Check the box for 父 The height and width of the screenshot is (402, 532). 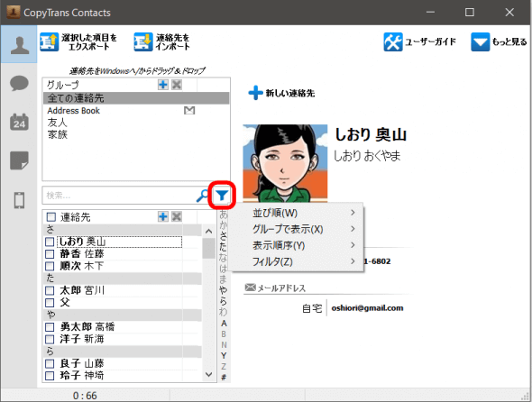pos(50,303)
